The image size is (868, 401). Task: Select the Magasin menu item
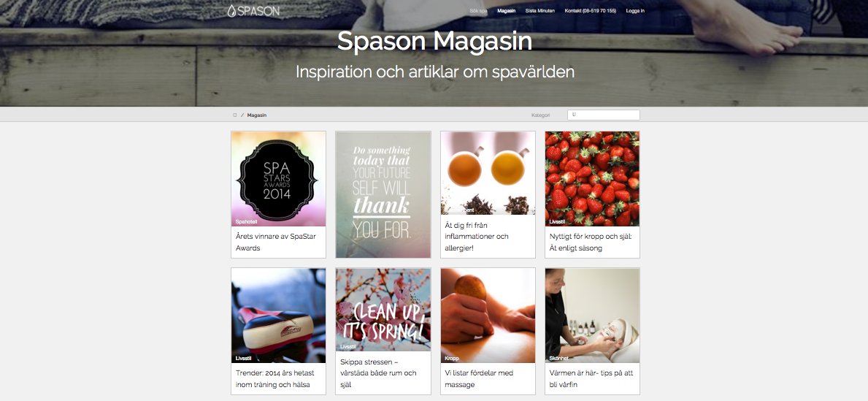(507, 10)
